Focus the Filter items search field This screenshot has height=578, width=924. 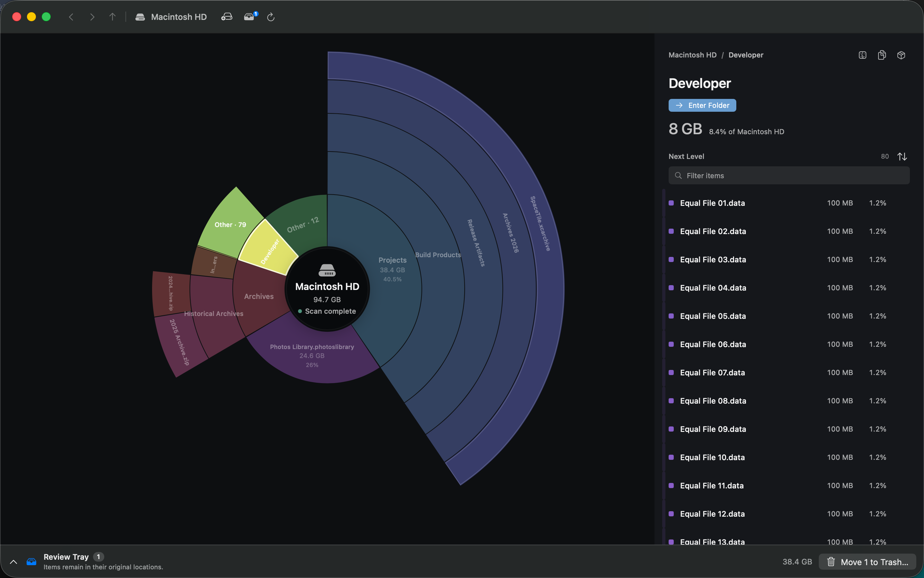point(789,175)
